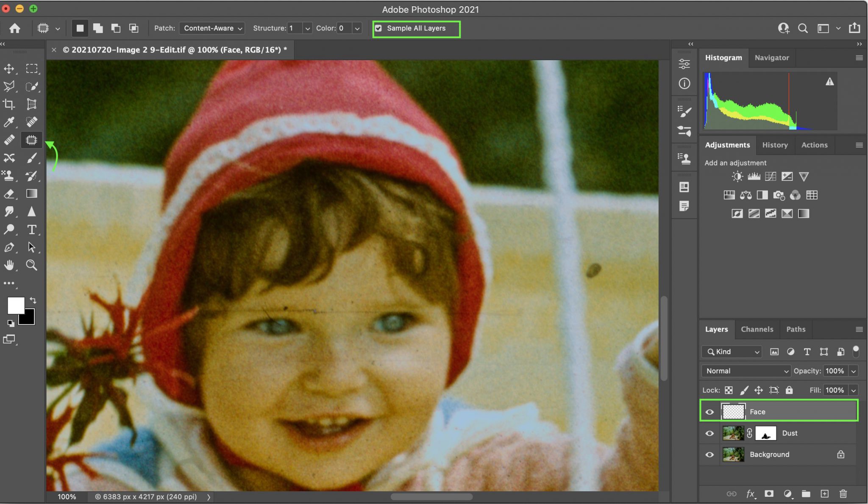Select the Type tool

pyautogui.click(x=31, y=230)
